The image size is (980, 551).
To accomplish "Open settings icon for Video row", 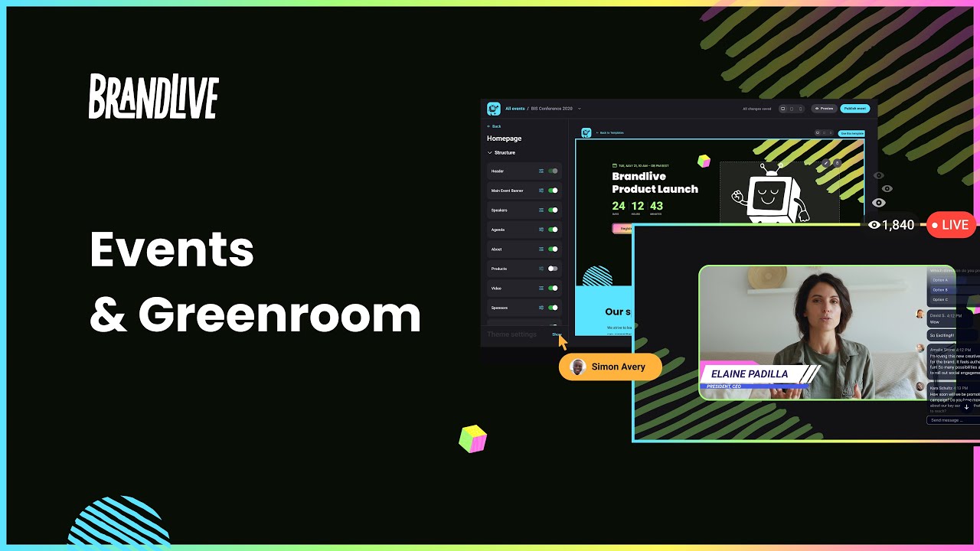I will pyautogui.click(x=541, y=289).
